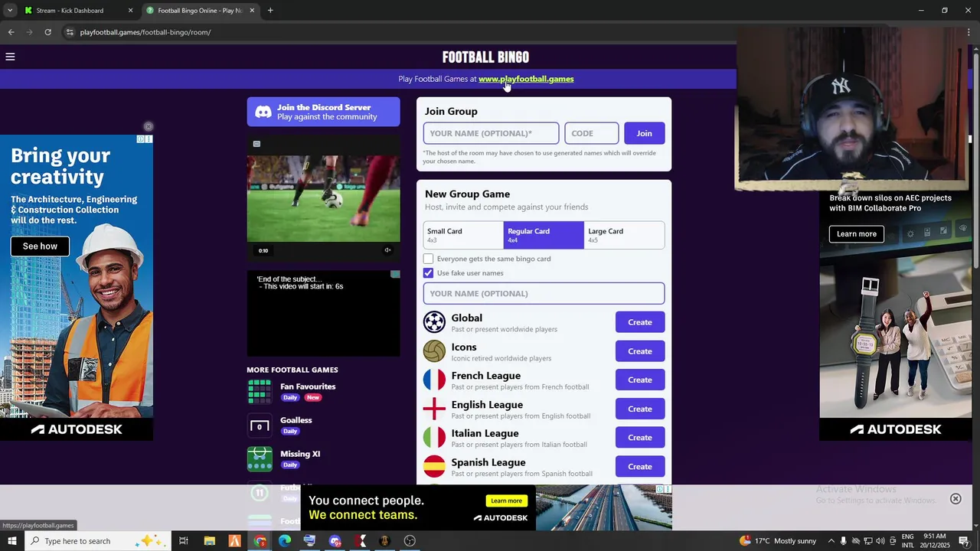Open Microsoft Edge from taskbar

[x=285, y=541]
